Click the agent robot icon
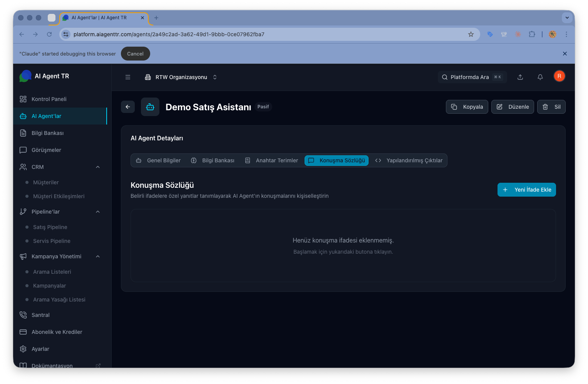 150,107
